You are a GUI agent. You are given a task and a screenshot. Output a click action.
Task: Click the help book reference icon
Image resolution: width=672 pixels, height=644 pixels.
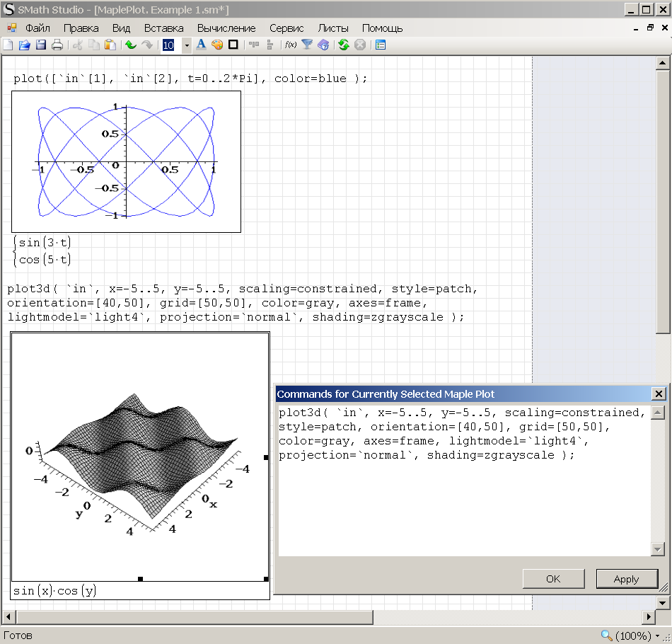[324, 45]
